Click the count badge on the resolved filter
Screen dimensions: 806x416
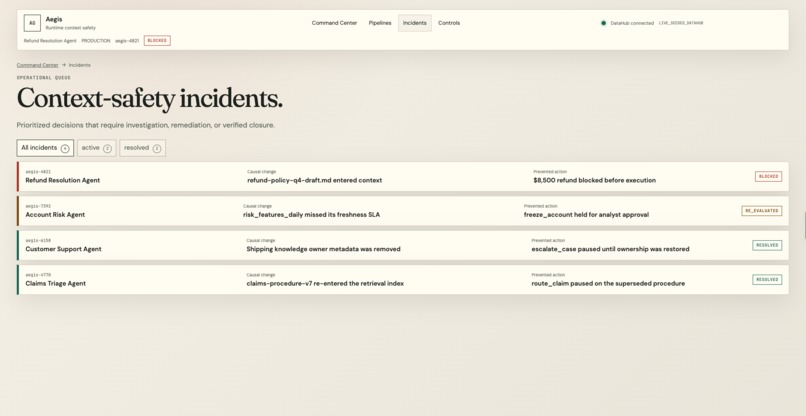pyautogui.click(x=157, y=149)
